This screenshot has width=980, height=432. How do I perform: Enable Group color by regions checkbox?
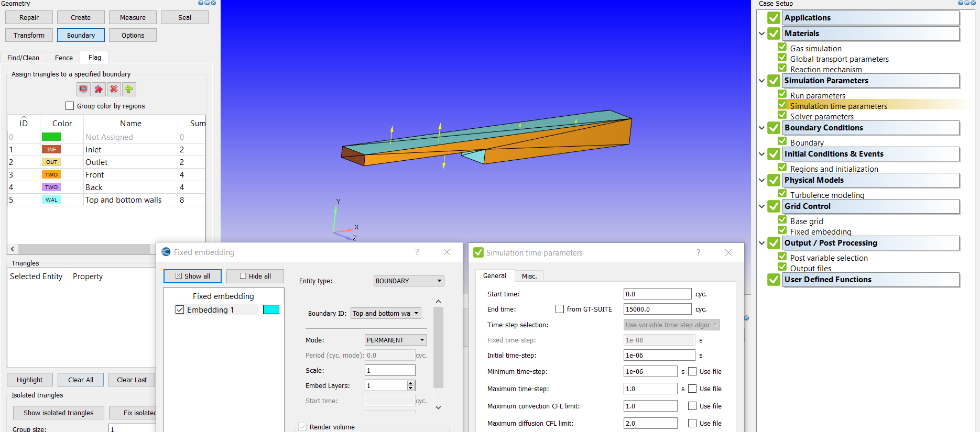pyautogui.click(x=70, y=106)
